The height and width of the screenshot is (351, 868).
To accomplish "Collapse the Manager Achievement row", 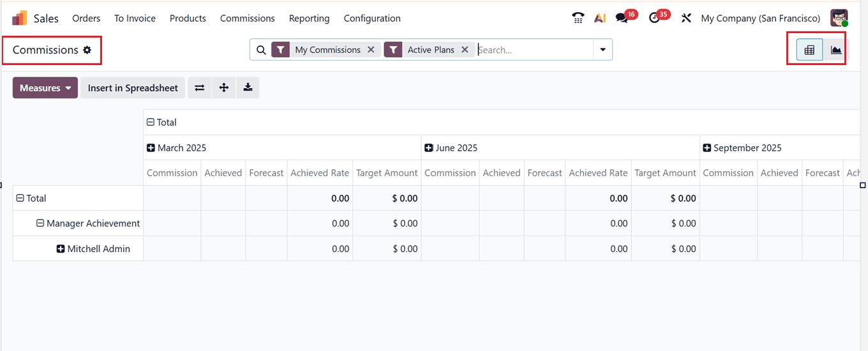I will pos(40,223).
